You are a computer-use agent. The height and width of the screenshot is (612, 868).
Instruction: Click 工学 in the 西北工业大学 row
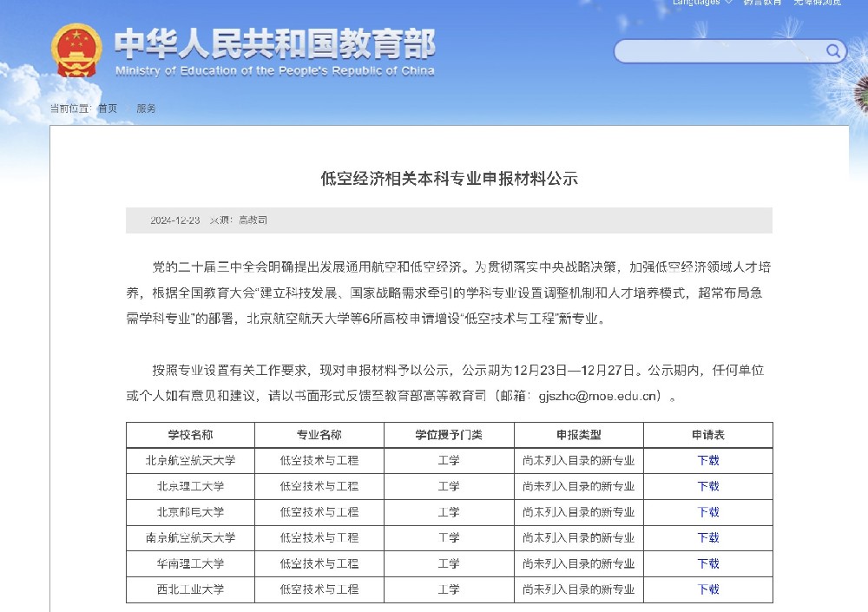449,589
